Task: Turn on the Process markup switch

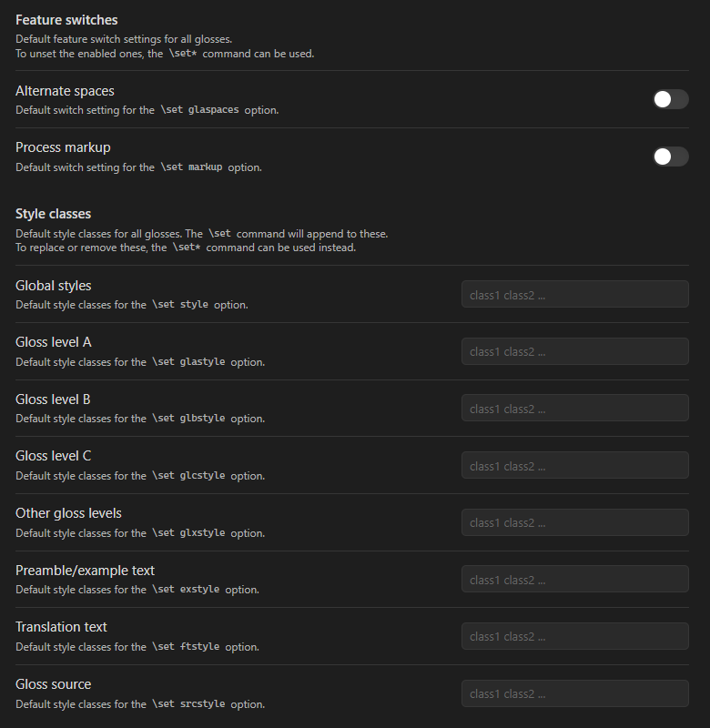Action: (671, 157)
